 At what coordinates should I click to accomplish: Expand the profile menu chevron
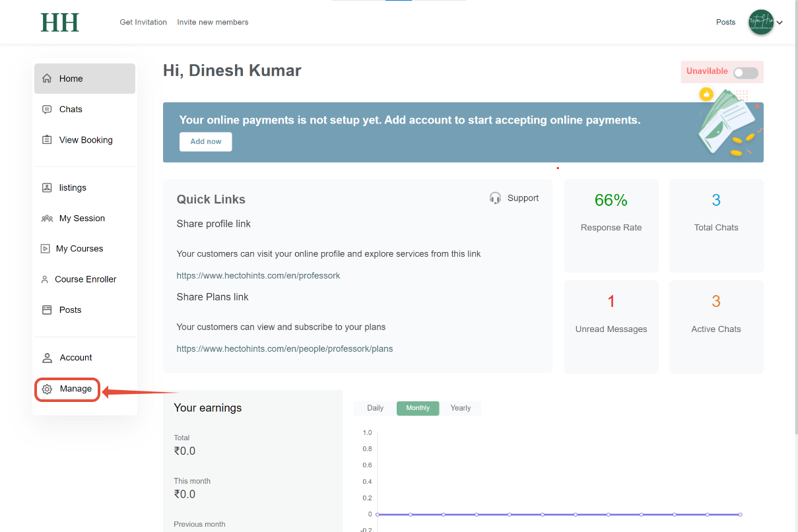click(780, 22)
